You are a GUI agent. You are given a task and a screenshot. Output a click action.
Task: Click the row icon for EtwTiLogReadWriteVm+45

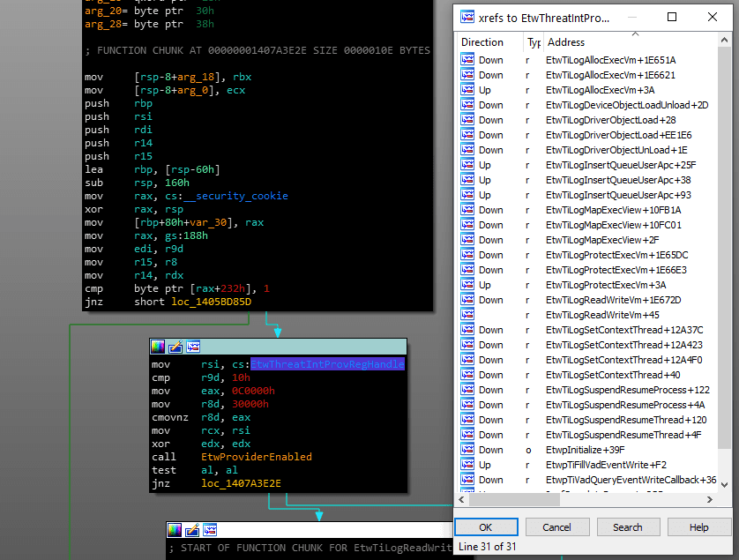tap(467, 315)
